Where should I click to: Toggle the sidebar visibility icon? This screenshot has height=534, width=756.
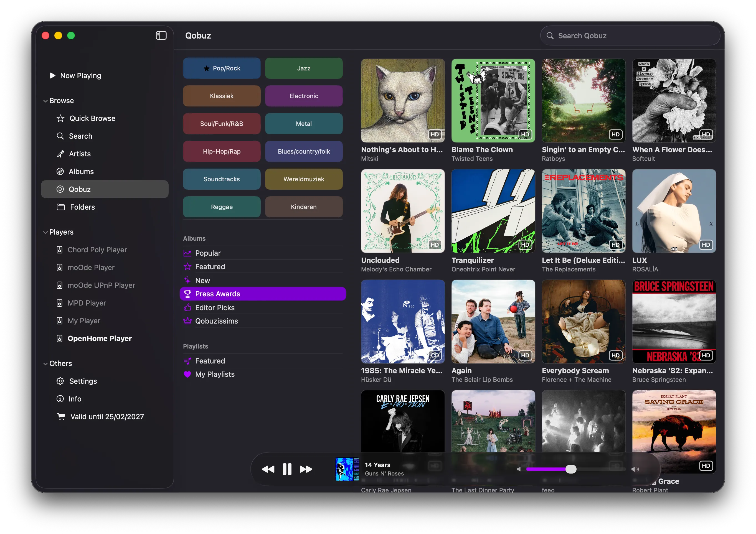click(x=161, y=35)
